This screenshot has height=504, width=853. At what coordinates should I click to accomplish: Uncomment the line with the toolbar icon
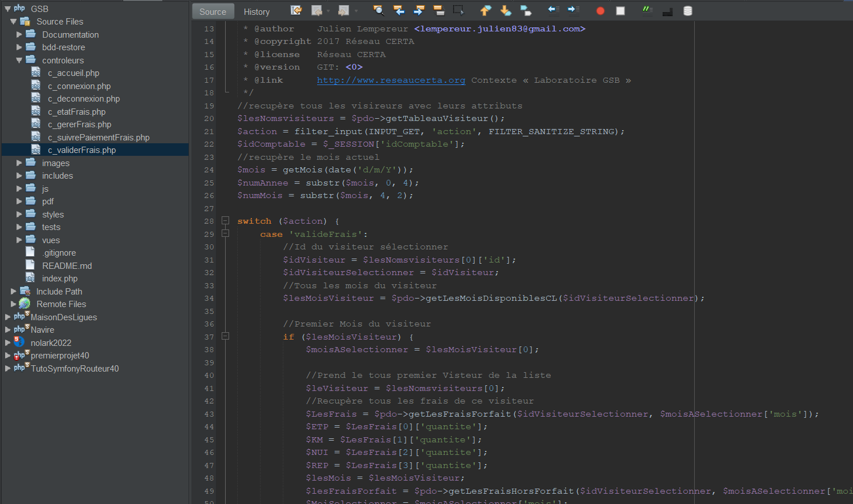click(x=667, y=11)
